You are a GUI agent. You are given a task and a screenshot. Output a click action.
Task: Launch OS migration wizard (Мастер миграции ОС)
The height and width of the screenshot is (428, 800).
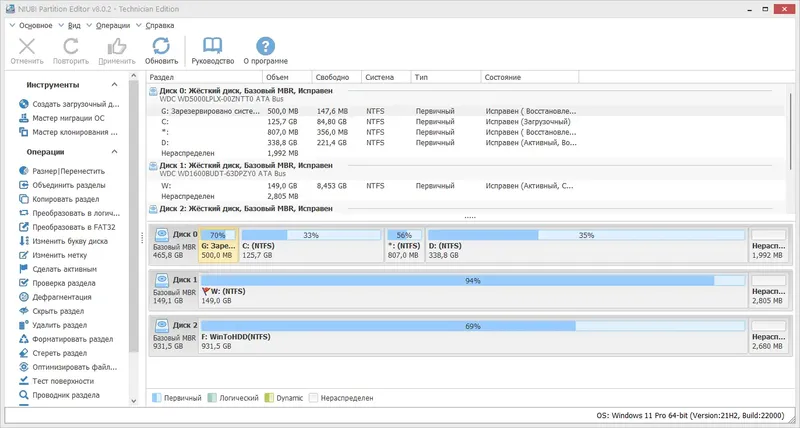tap(62, 118)
